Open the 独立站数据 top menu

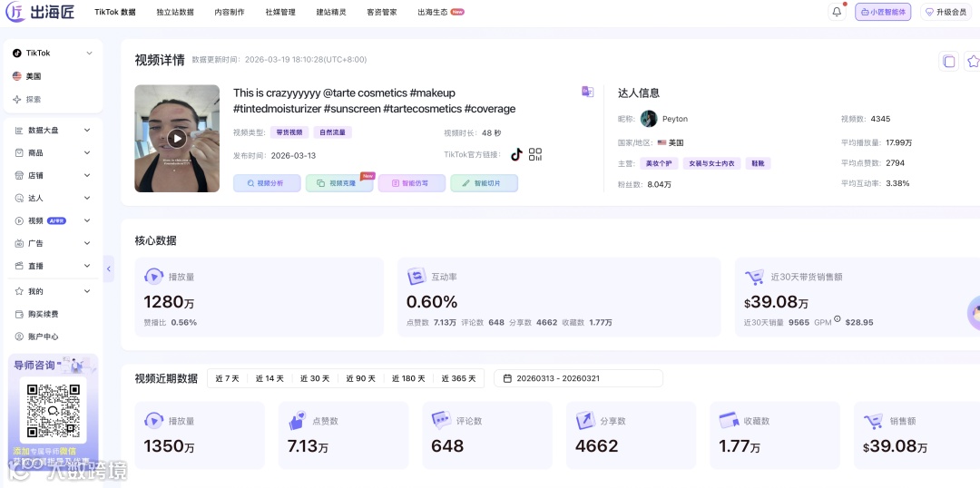coord(175,12)
